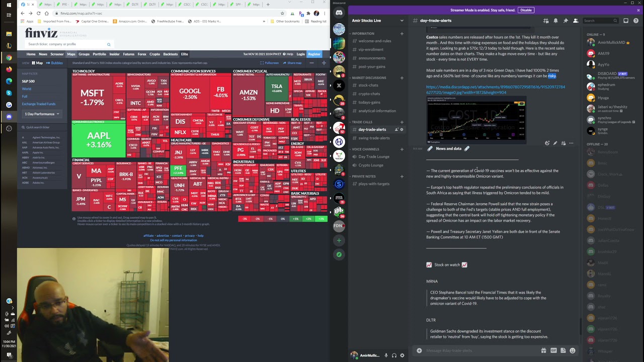Disable Streamer Mode
644x362 pixels.
526,10
